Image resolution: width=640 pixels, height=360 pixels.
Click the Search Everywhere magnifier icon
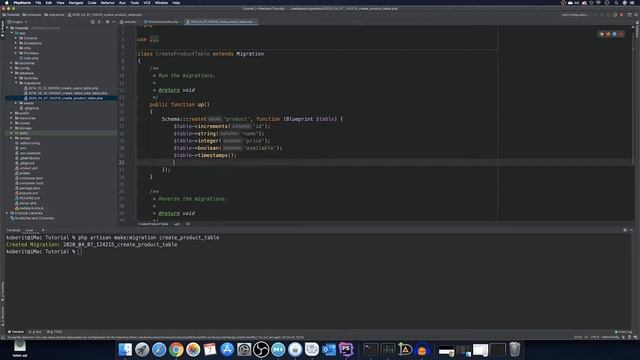point(636,15)
